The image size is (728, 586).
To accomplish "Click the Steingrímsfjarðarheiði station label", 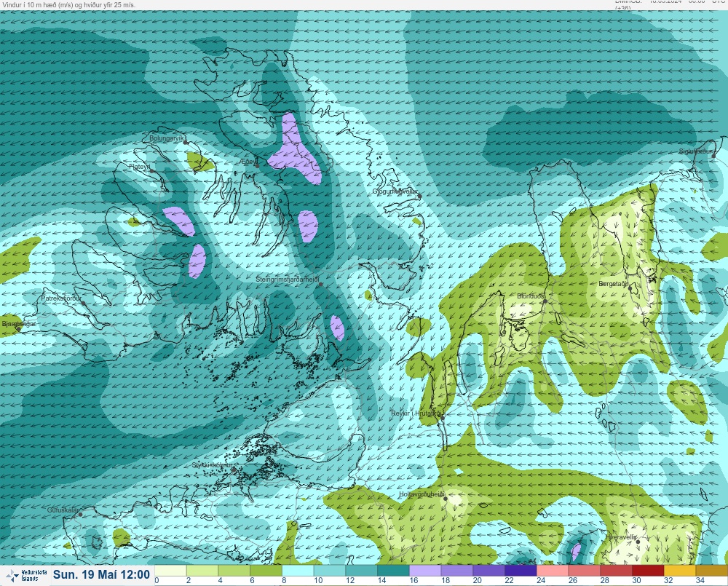I will tap(288, 280).
